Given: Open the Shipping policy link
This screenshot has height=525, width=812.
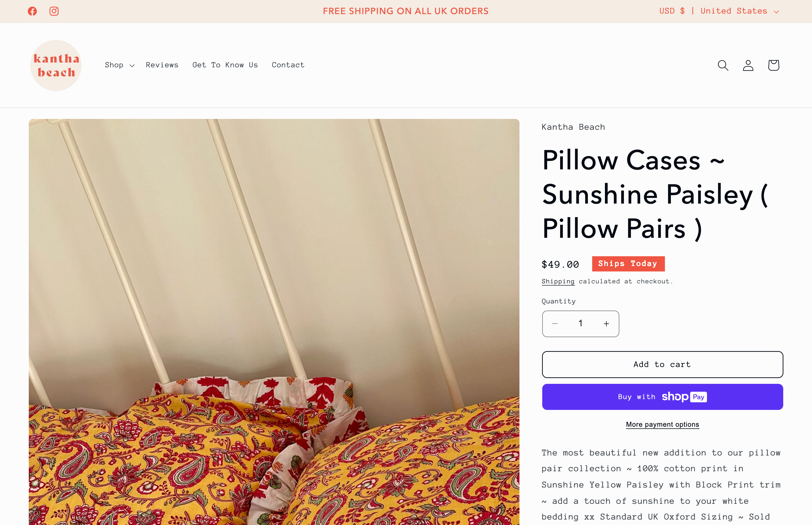Looking at the screenshot, I should (558, 282).
